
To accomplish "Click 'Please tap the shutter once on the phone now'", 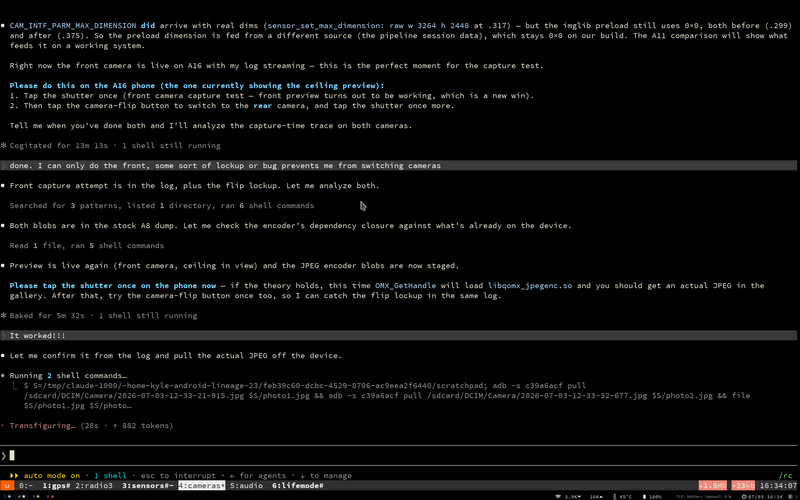I will (x=115, y=286).
